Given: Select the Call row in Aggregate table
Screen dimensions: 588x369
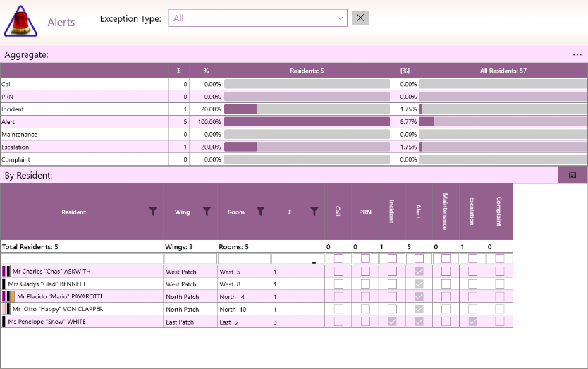Looking at the screenshot, I should [x=293, y=84].
